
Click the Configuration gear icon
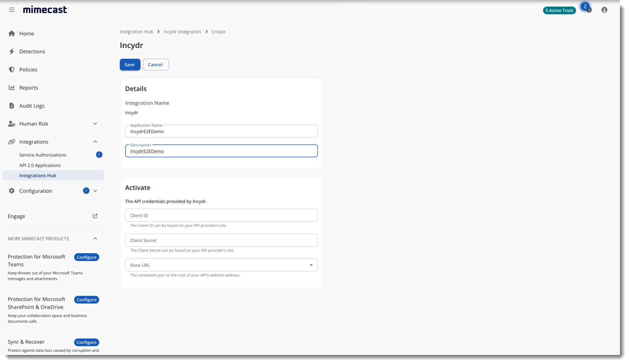(x=11, y=191)
